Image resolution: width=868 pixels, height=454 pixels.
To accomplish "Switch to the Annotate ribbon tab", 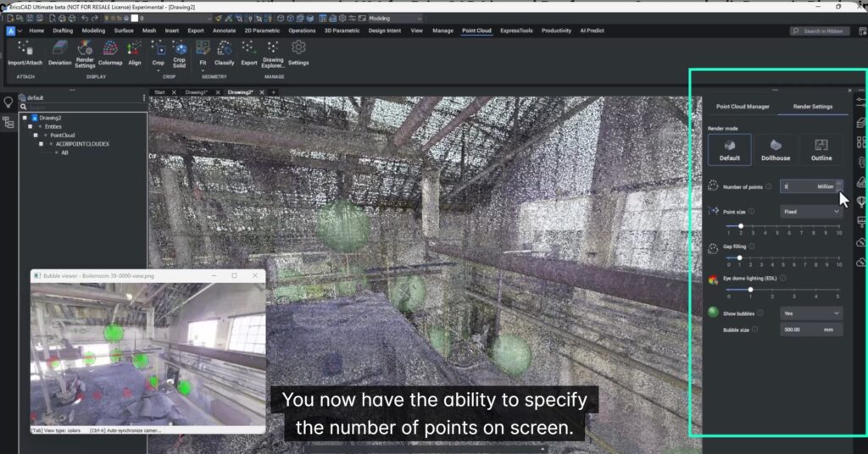I will pyautogui.click(x=224, y=31).
